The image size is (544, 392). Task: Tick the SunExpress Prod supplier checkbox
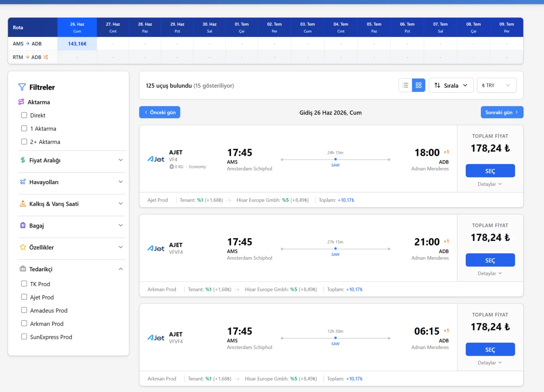[x=24, y=337]
